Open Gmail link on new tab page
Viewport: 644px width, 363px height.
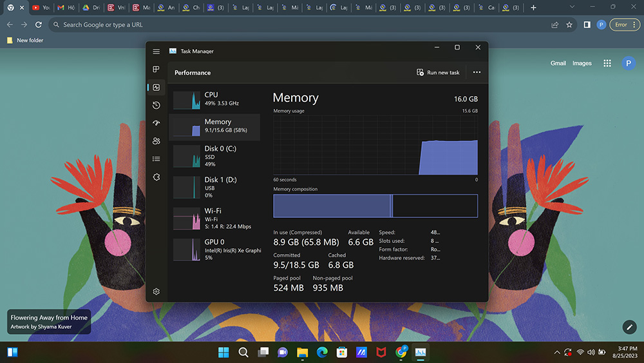[x=558, y=63]
